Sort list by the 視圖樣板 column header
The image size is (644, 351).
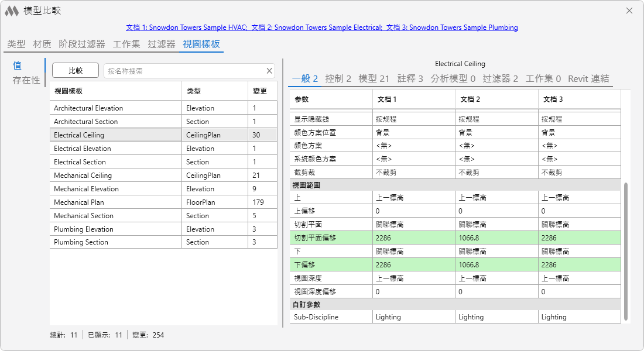pyautogui.click(x=116, y=91)
